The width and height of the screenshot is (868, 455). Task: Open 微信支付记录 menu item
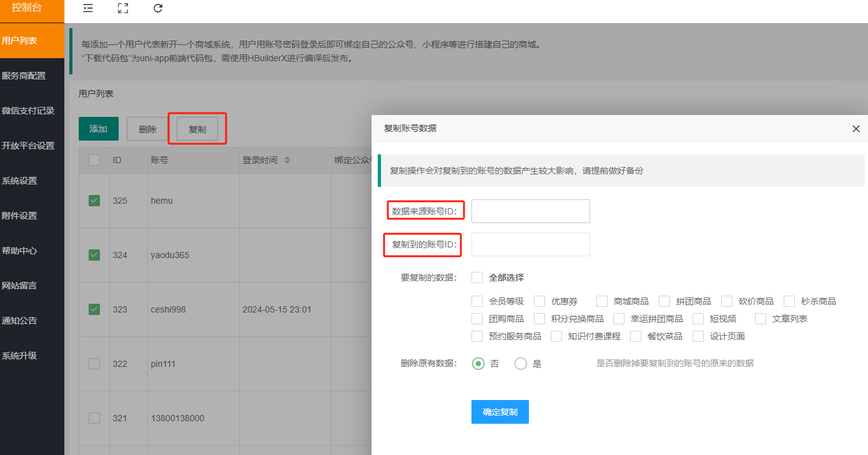(x=28, y=111)
